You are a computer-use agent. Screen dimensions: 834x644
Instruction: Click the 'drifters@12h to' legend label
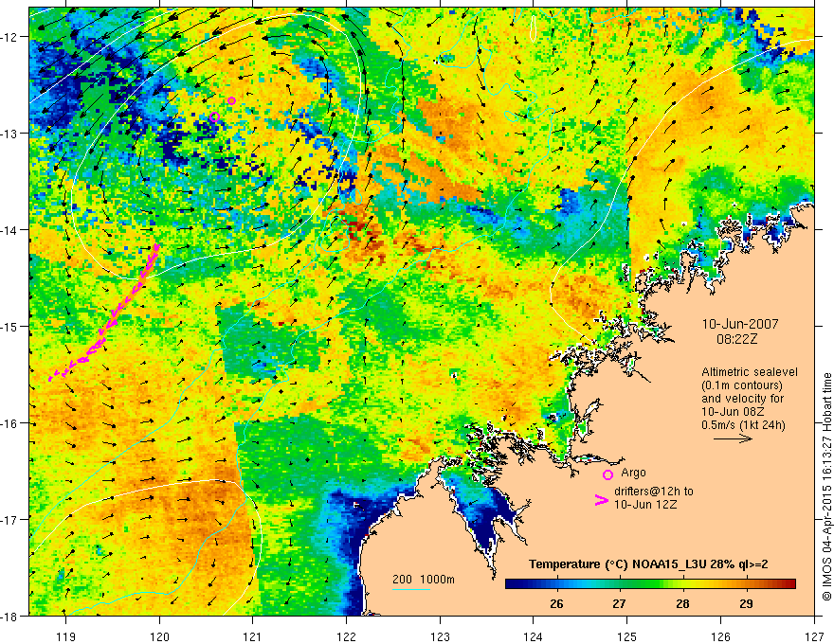click(654, 492)
